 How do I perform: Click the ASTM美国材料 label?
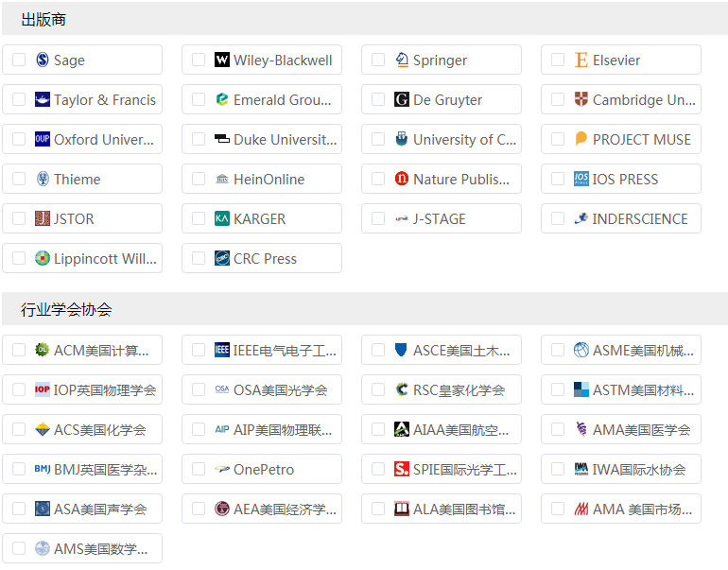(643, 389)
